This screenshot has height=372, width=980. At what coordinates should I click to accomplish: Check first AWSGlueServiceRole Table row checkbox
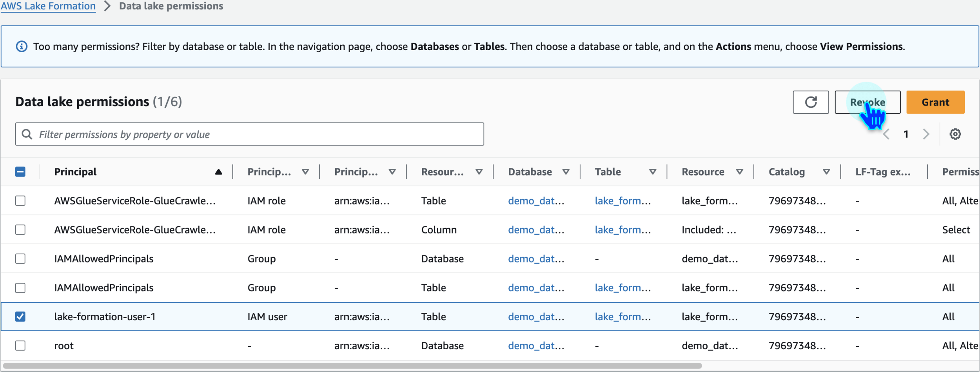(20, 201)
